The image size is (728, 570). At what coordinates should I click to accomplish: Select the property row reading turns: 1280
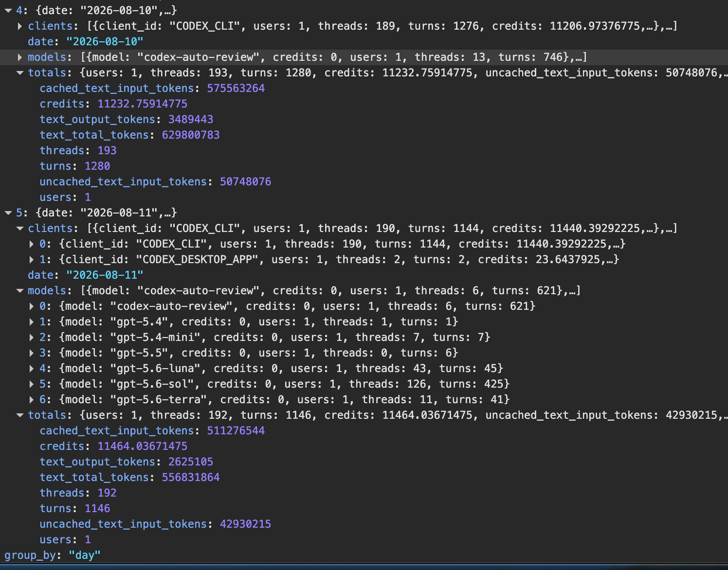[x=75, y=166]
